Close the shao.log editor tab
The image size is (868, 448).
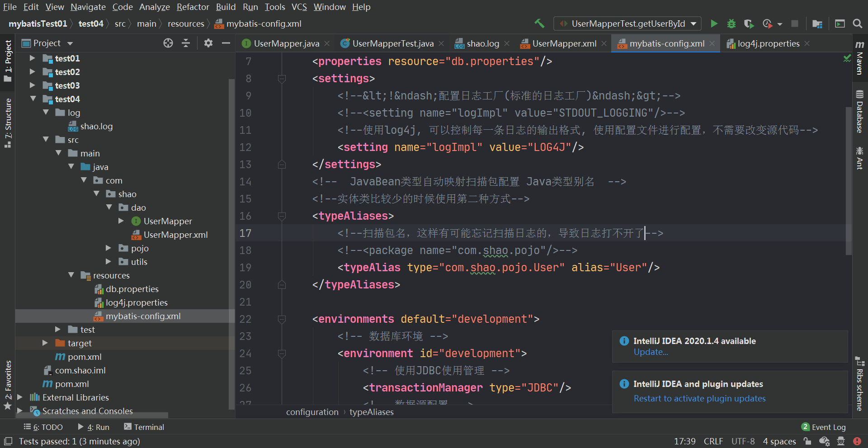(x=507, y=43)
